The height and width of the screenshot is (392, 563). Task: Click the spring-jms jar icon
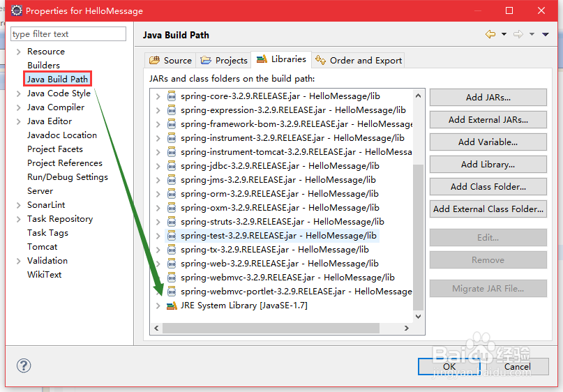point(172,180)
